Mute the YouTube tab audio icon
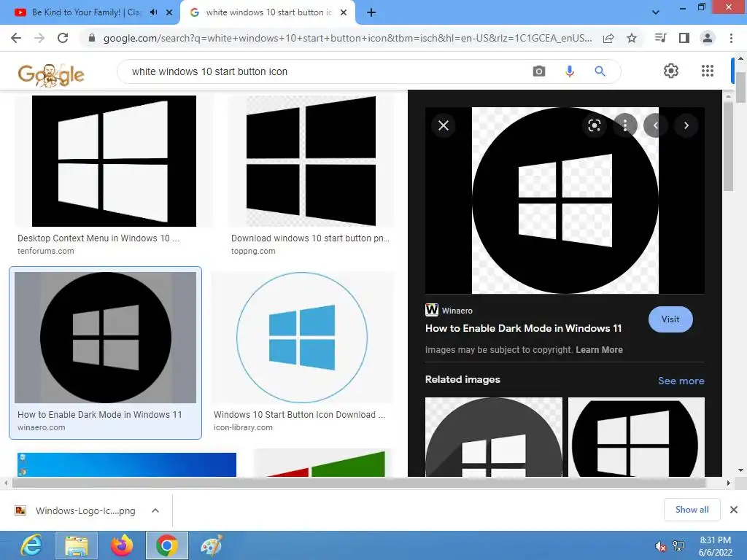 point(153,12)
